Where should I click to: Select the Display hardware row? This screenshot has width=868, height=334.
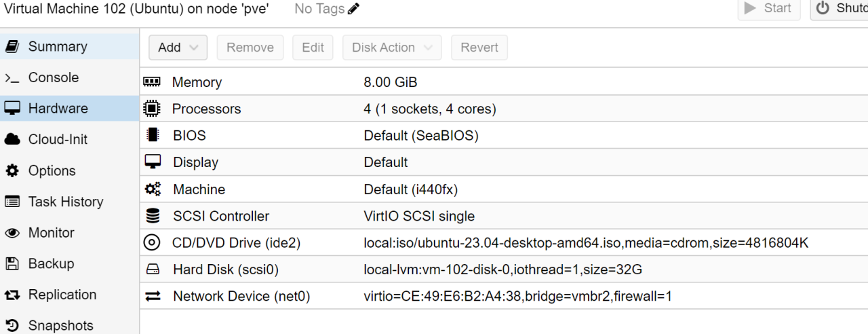tap(385, 162)
